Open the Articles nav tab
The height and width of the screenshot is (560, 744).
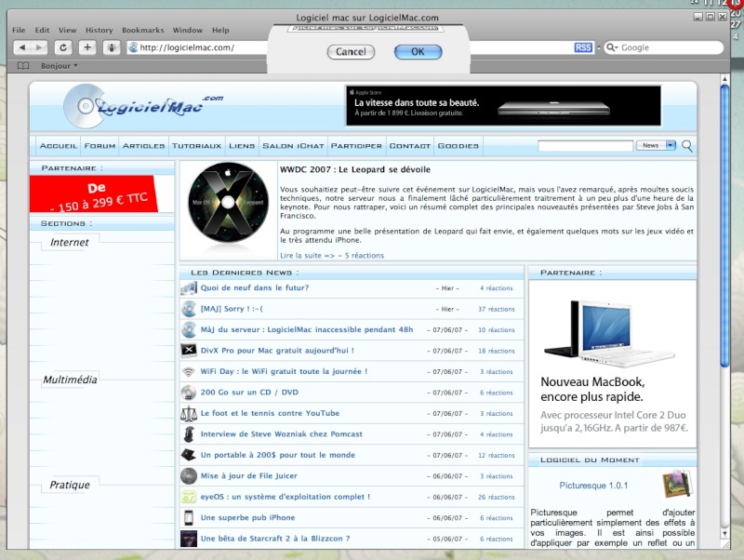pyautogui.click(x=144, y=146)
